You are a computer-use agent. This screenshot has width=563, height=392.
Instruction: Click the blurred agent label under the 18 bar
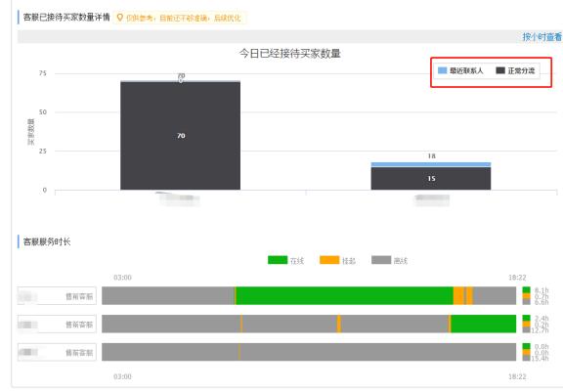[432, 200]
